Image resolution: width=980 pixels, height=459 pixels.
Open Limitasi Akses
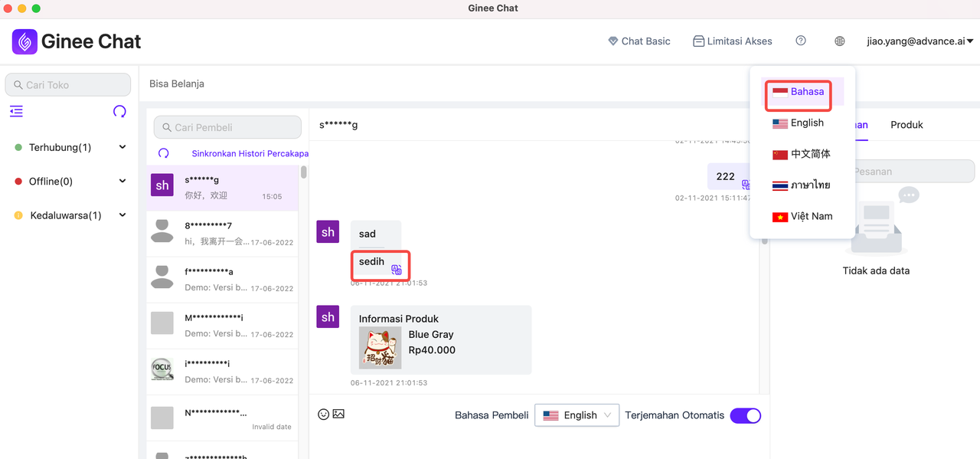pyautogui.click(x=732, y=41)
